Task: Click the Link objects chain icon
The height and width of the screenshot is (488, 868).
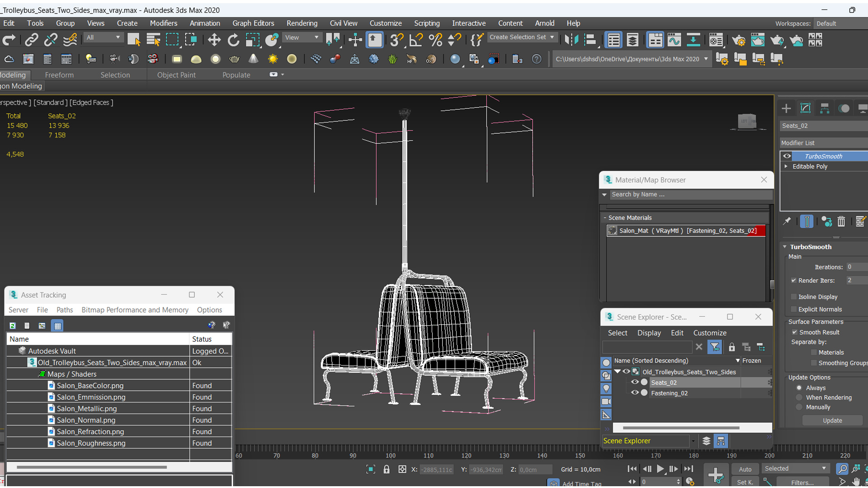Action: [31, 40]
